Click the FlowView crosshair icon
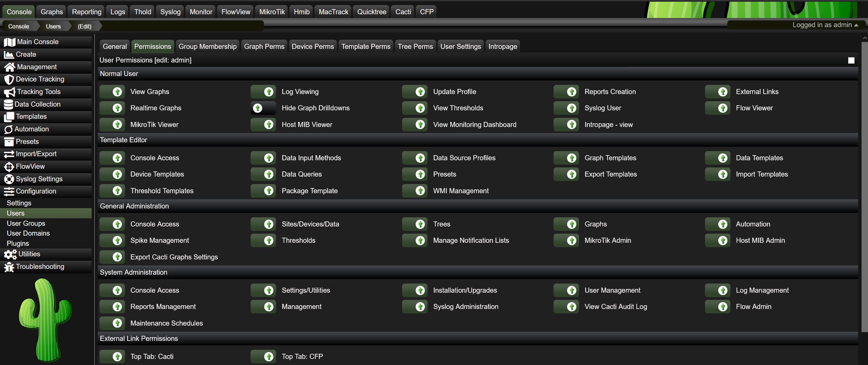This screenshot has height=365, width=868. click(x=9, y=166)
